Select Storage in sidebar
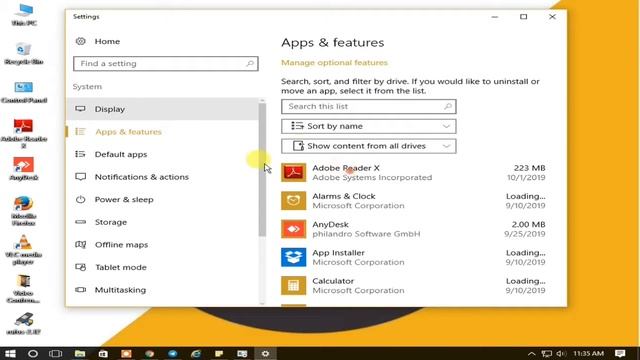Screen dimensions: 640x360 click(x=162, y=222)
